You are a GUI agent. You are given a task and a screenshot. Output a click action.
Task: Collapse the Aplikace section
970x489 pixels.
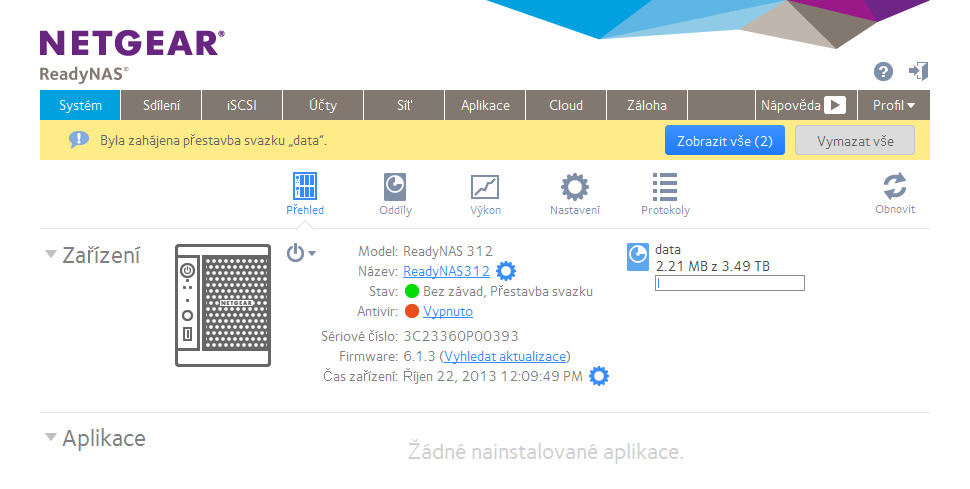(x=51, y=437)
